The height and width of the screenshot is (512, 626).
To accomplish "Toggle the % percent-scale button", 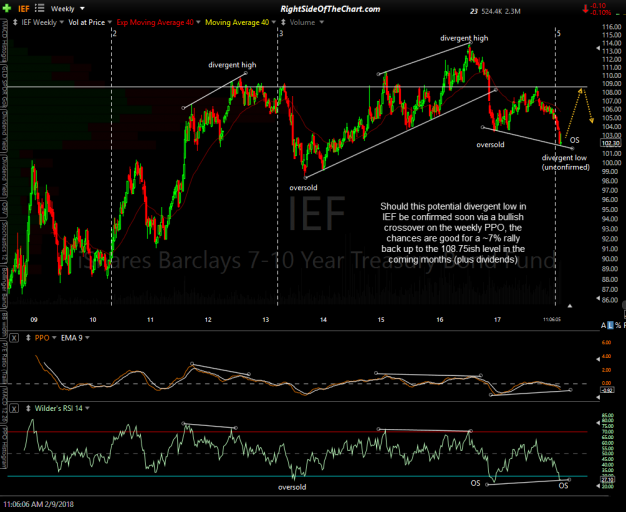I will point(618,325).
